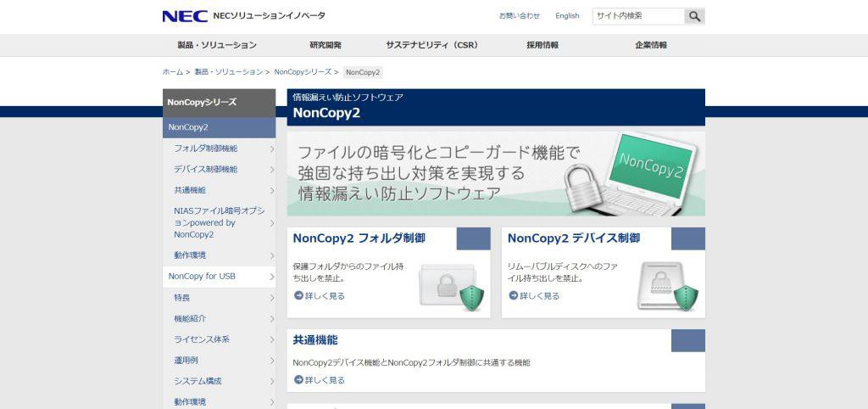Click chevron next to フォルダ制御機能
Image resolution: width=868 pixels, height=409 pixels.
pyautogui.click(x=272, y=148)
